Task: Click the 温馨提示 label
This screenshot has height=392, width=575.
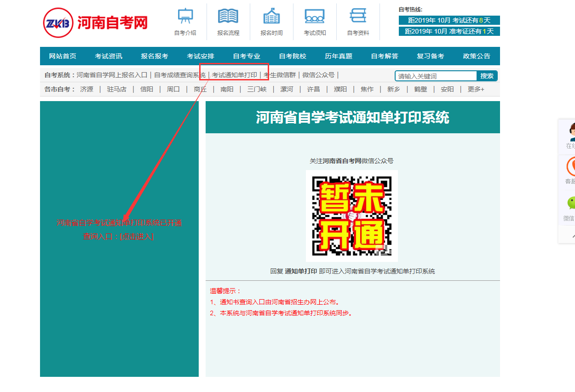Action: tap(225, 291)
